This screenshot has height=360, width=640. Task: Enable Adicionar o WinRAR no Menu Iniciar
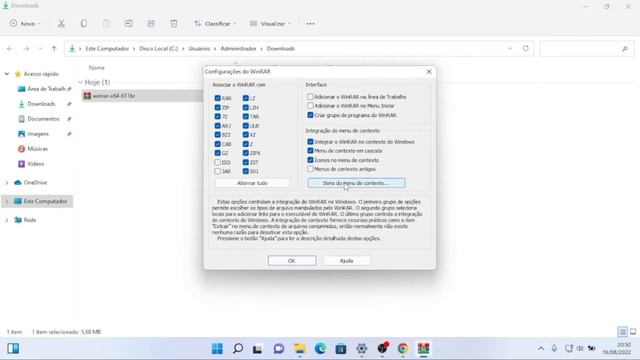click(x=310, y=106)
